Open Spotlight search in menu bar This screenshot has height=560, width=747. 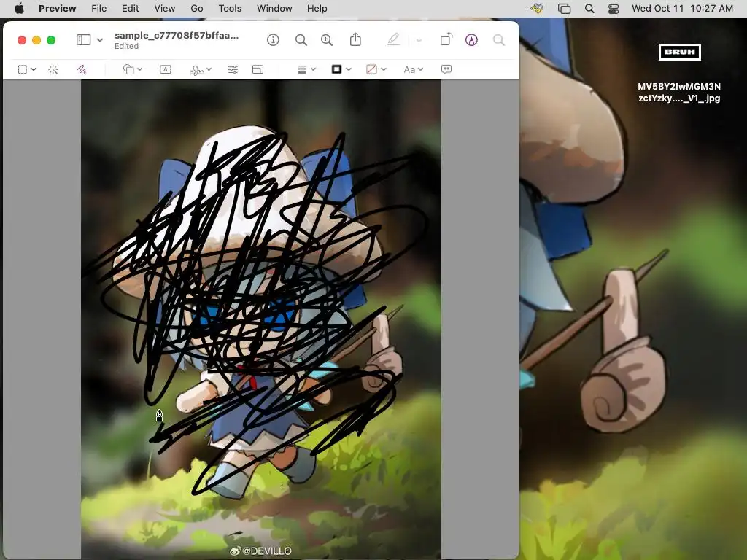[589, 9]
